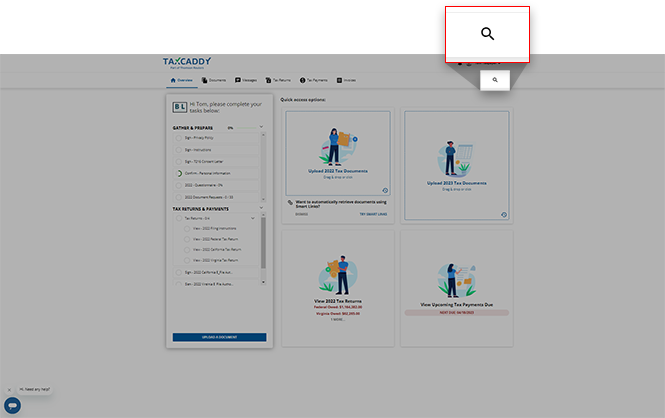Open 'View - 2022 California Tax Return' task
Screen dimensions: 665x418
(x=217, y=250)
